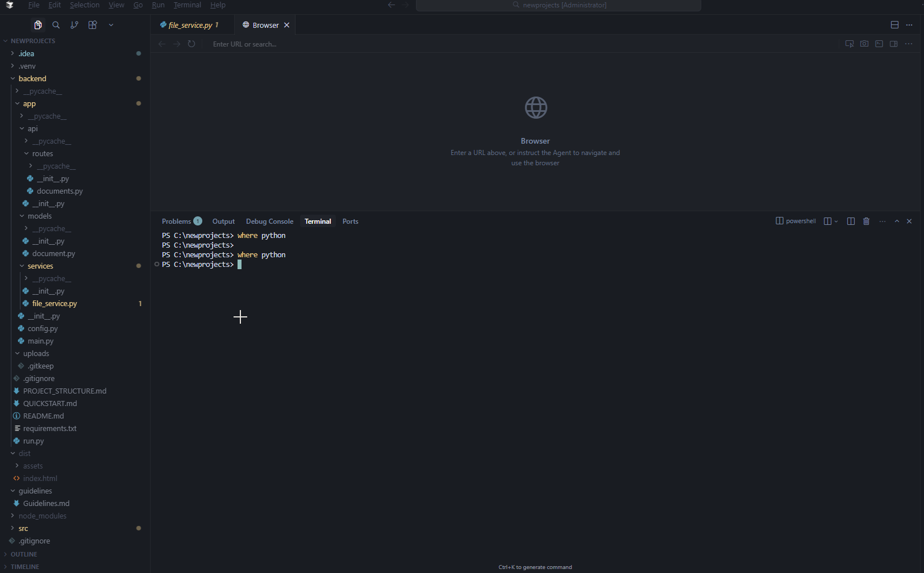The image size is (924, 573).
Task: Expand the TIMELINE section
Action: click(75, 567)
